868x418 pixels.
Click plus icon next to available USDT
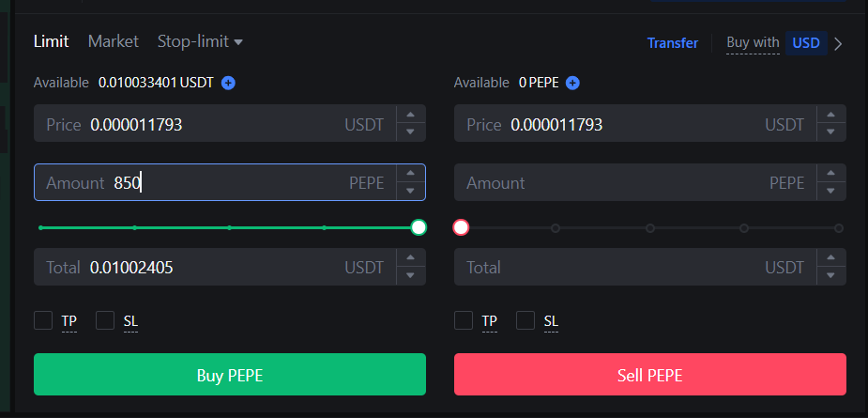[228, 83]
